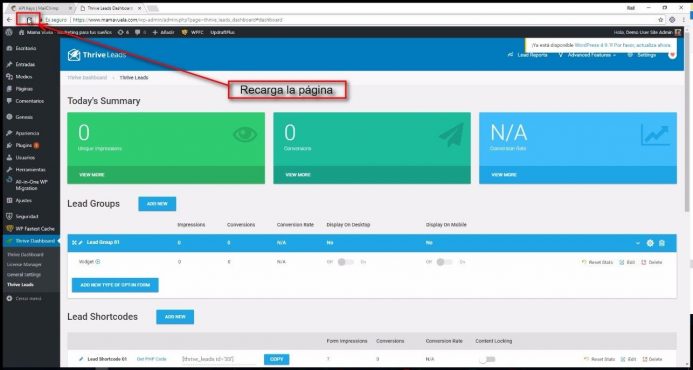The width and height of the screenshot is (693, 370).
Task: Open All-in-One WP Migration in sidebar
Action: coord(30,185)
